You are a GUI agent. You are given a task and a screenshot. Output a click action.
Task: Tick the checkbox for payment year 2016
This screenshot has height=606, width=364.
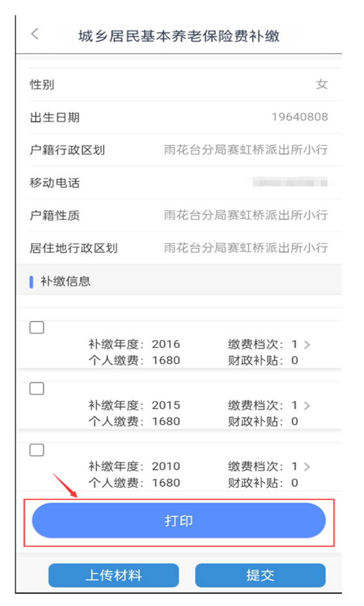(37, 327)
